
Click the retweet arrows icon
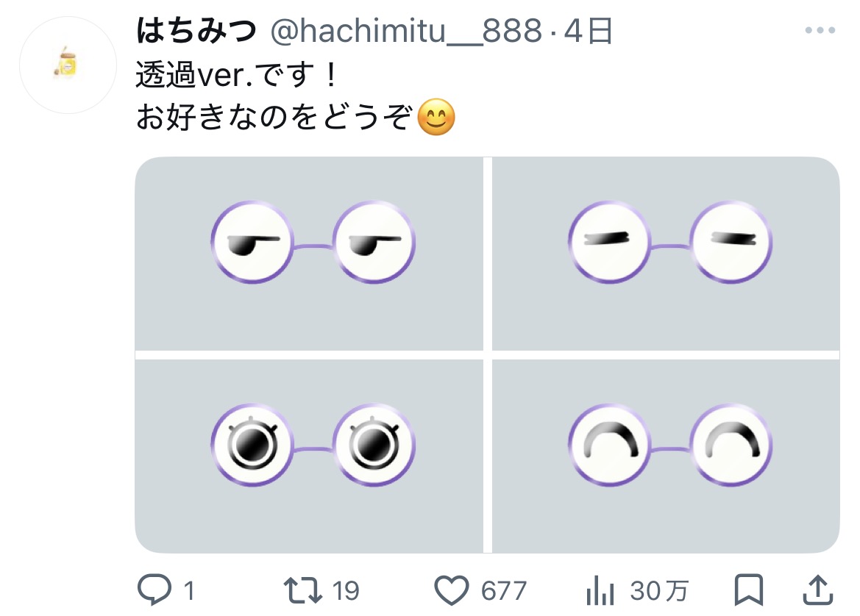coord(303,590)
